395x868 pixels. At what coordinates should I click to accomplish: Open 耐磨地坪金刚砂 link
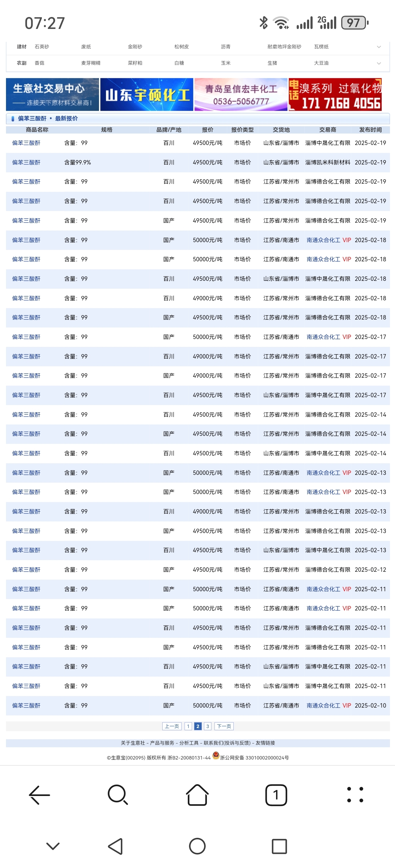coord(284,47)
